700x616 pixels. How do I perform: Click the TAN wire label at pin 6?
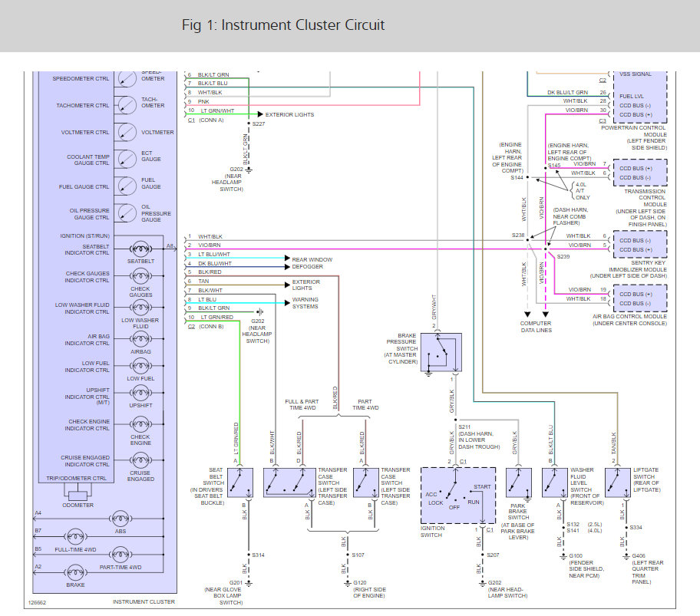pos(203,281)
